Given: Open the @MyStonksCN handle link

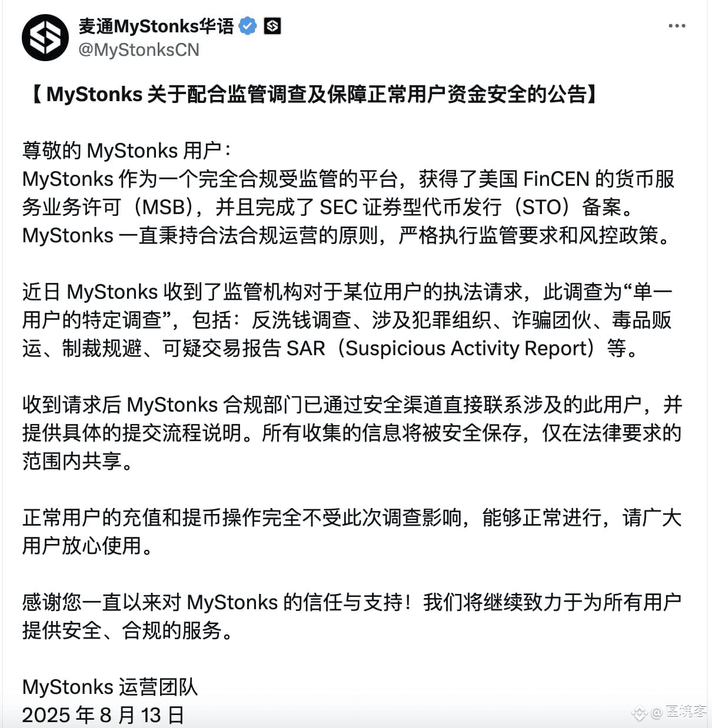Looking at the screenshot, I should click(x=139, y=50).
